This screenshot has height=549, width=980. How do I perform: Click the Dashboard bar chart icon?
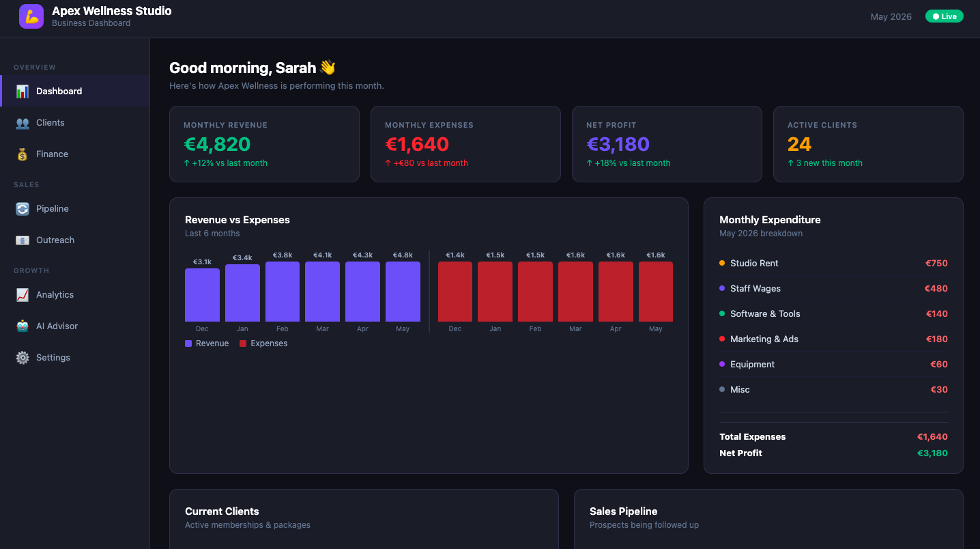(23, 91)
